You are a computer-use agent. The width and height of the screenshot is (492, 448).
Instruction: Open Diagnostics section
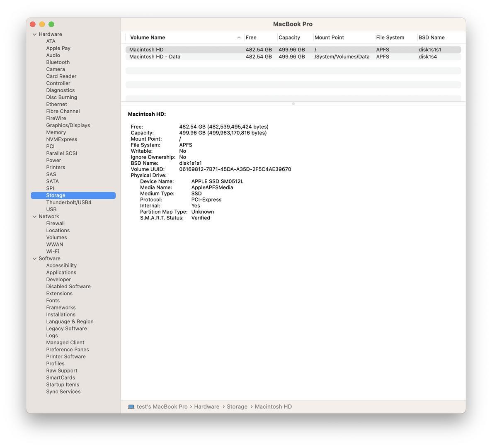pos(60,90)
